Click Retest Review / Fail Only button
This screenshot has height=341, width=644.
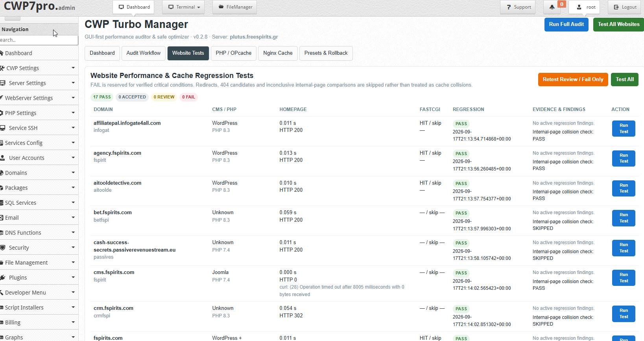tap(573, 80)
